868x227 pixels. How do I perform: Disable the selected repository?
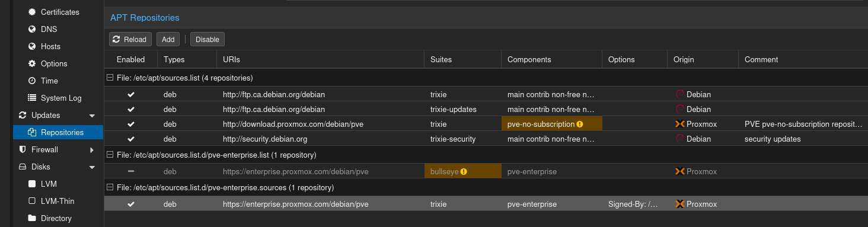tap(208, 39)
